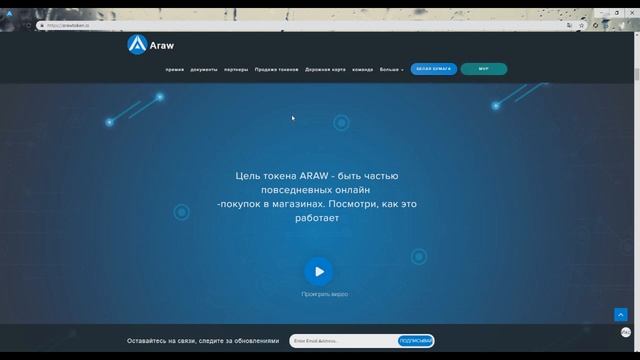
Task: Click the ПОДПИСЫВАЙ subscribe button
Action: coord(415,341)
